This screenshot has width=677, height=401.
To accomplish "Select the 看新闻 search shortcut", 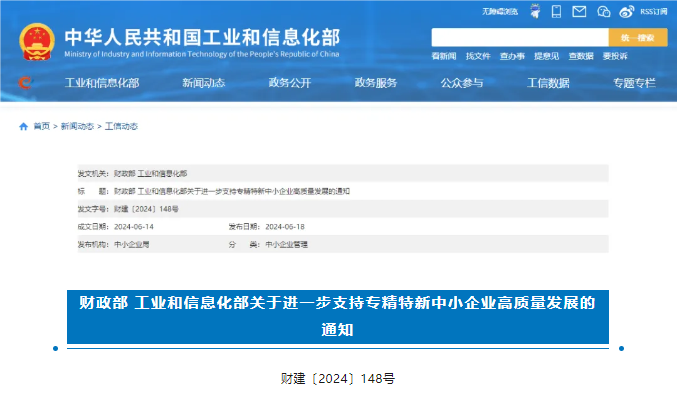I will click(x=443, y=56).
